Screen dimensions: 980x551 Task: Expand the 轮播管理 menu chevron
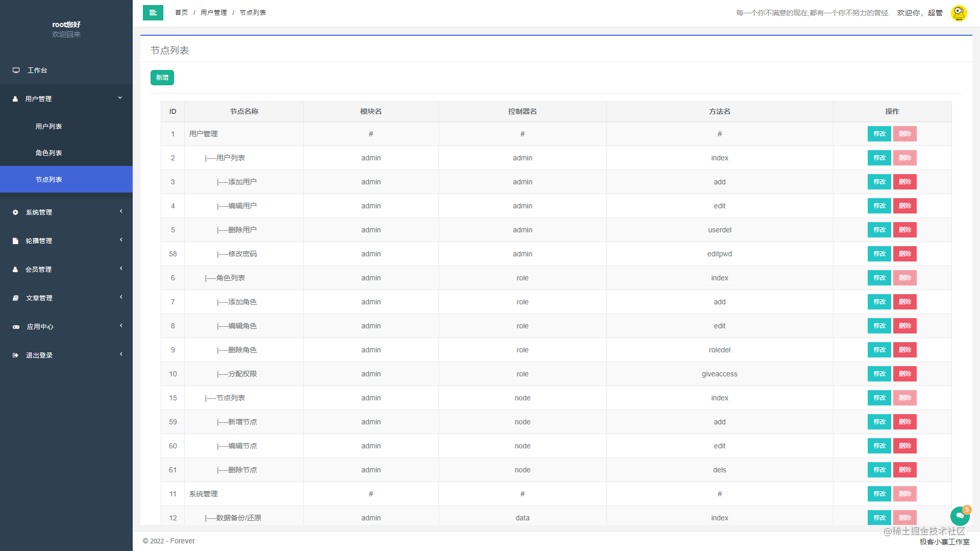point(121,240)
